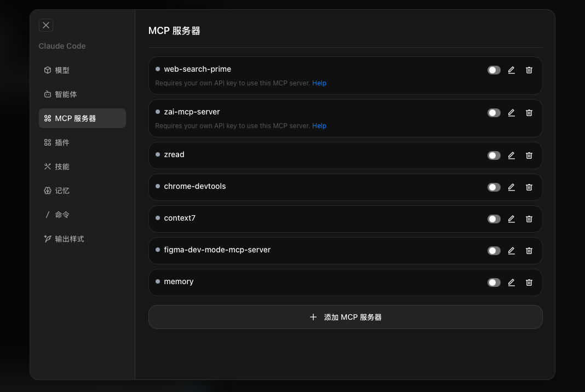Image resolution: width=585 pixels, height=392 pixels.
Task: Enable the web-search-prime server toggle
Action: click(x=494, y=70)
